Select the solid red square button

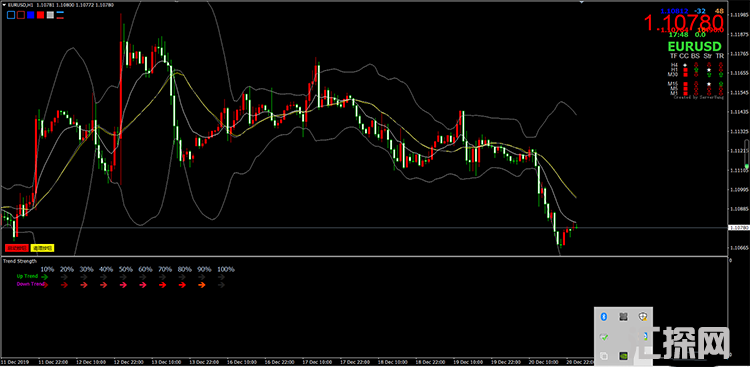point(41,15)
